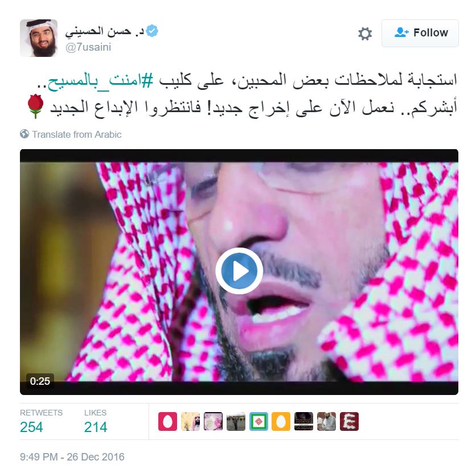The image size is (476, 469).
Task: Open the red egg avatar liker
Action: pos(167,421)
